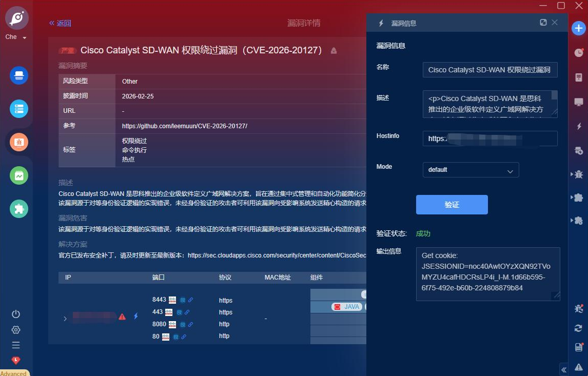Click the power icon in left sidebar

pyautogui.click(x=16, y=314)
